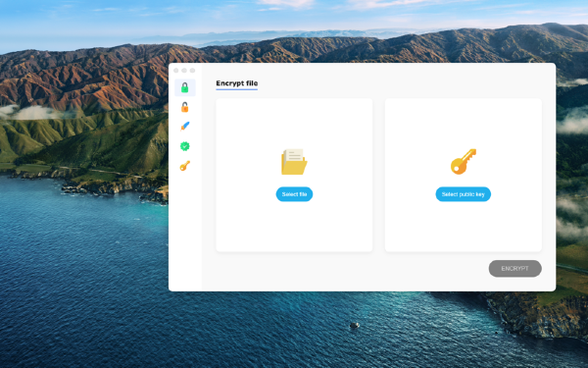Close the encryption app window
The width and height of the screenshot is (588, 368).
(175, 71)
